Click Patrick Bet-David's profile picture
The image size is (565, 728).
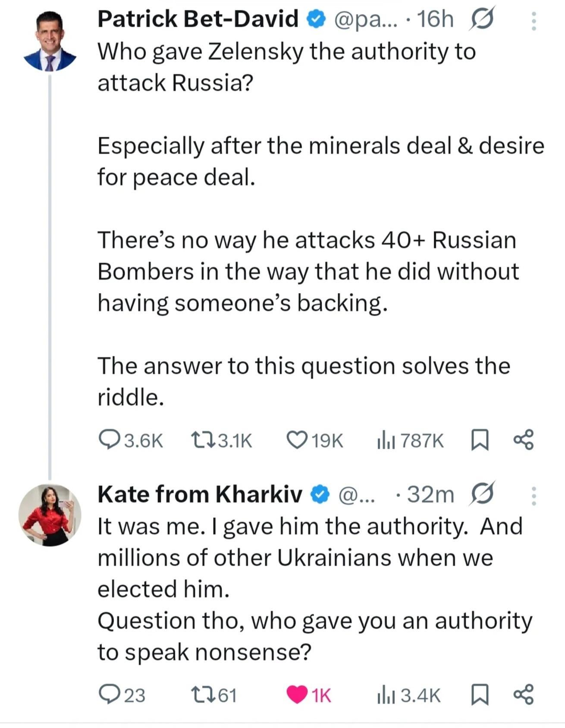tap(50, 41)
